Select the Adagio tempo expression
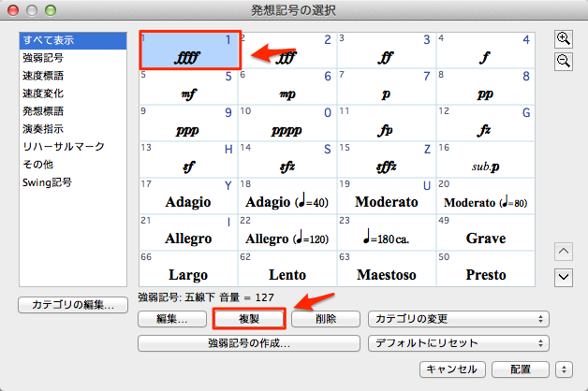Image resolution: width=588 pixels, height=391 pixels. point(188,196)
